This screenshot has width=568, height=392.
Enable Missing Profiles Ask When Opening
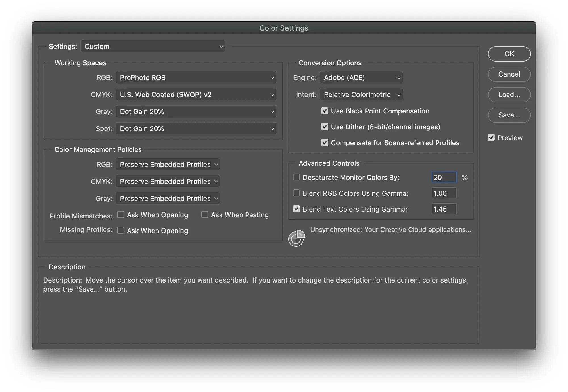point(121,230)
